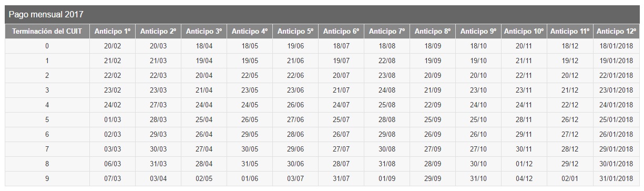Click the Anticipo 12º column header
Viewport: 644px width, 191px height.
point(617,32)
